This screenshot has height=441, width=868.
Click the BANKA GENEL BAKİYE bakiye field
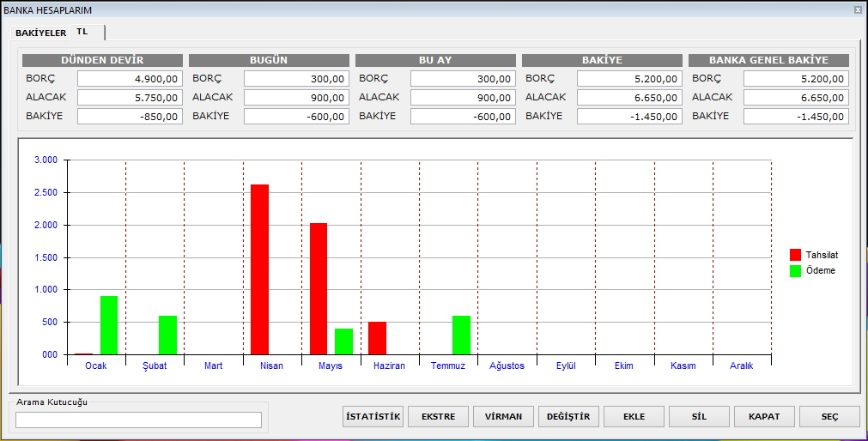[x=796, y=117]
